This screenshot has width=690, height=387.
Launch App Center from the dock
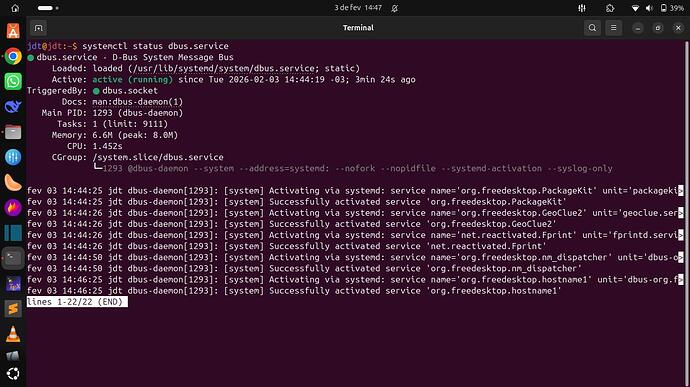click(x=13, y=31)
